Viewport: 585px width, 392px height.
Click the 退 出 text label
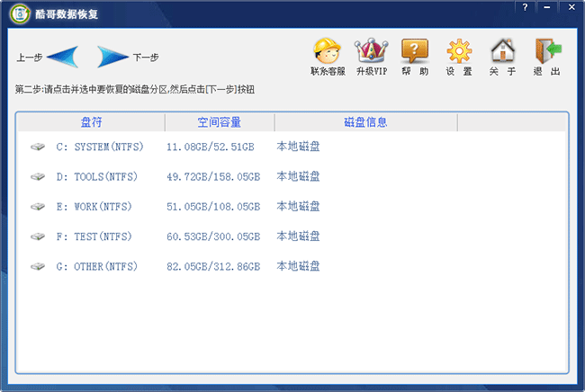tap(547, 71)
